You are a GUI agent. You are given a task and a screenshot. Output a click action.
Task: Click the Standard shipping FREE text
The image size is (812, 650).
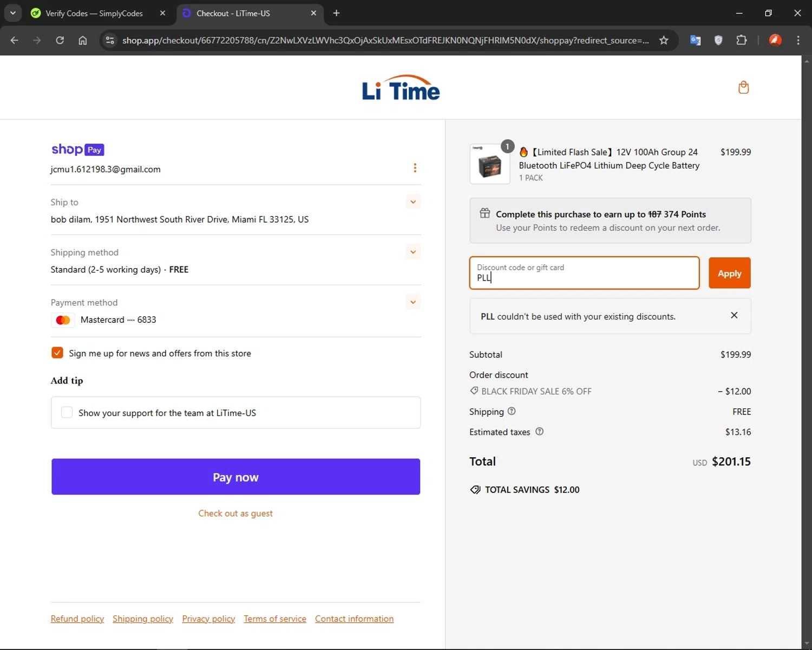120,269
